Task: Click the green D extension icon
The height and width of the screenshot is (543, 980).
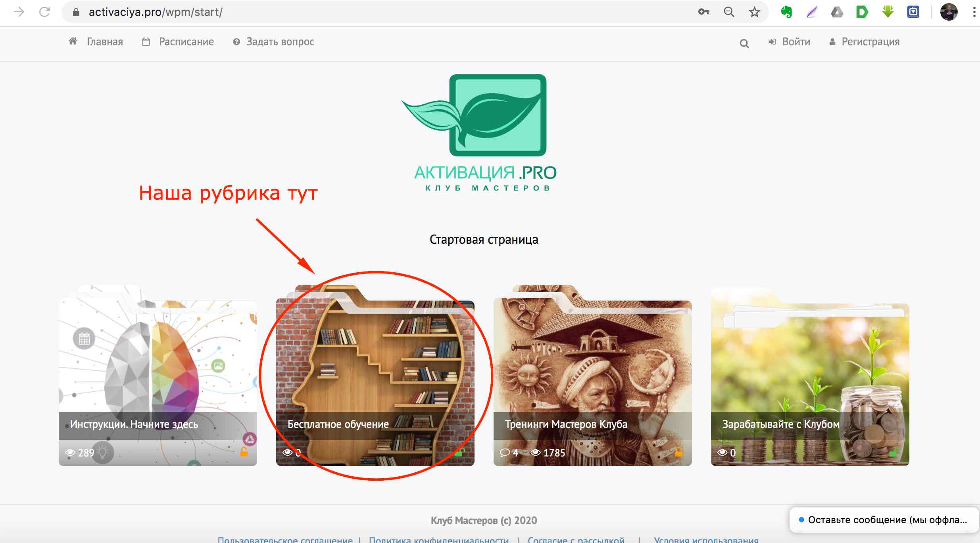Action: pos(862,12)
